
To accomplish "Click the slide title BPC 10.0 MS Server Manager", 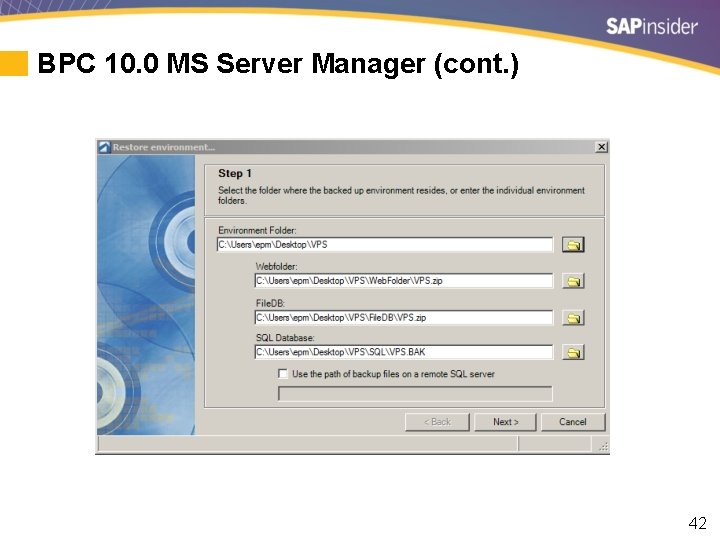I will [x=278, y=63].
